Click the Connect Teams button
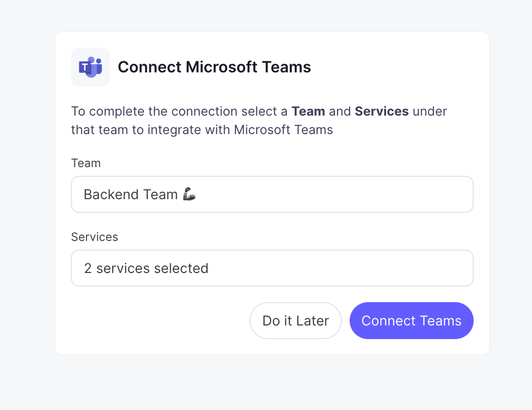This screenshot has height=410, width=532. point(411,321)
